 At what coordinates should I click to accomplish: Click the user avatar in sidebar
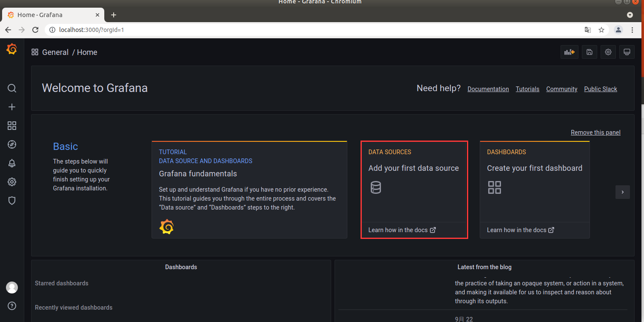point(12,287)
